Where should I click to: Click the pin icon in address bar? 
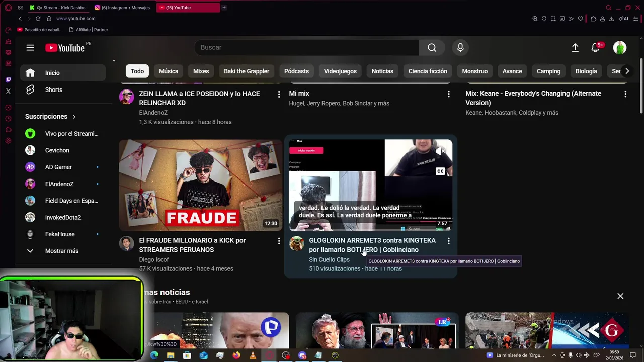[544, 19]
